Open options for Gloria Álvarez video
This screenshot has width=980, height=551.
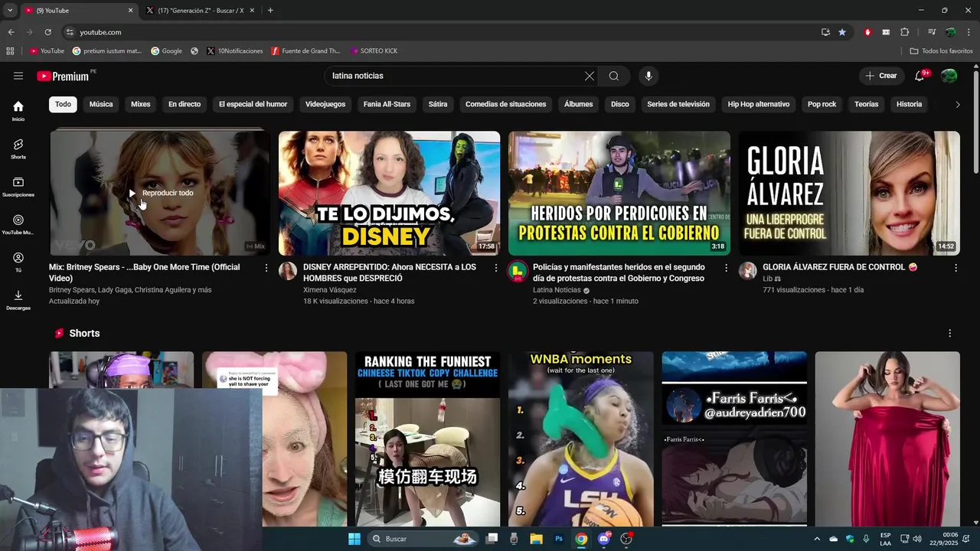[955, 268]
